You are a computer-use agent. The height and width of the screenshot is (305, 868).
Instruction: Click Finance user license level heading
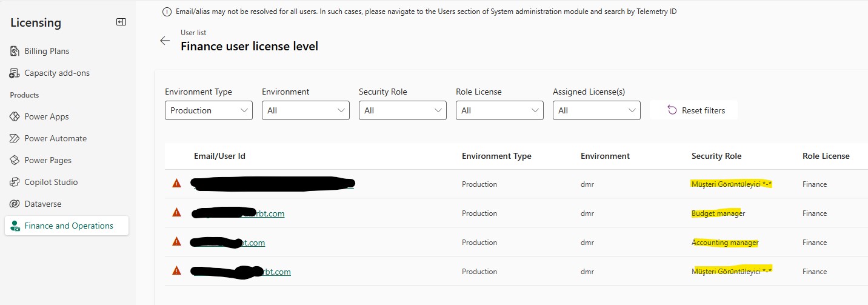[x=249, y=46]
